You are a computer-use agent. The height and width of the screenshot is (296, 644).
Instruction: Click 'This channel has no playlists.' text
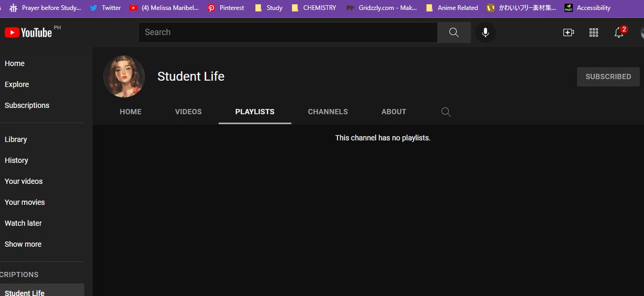383,138
